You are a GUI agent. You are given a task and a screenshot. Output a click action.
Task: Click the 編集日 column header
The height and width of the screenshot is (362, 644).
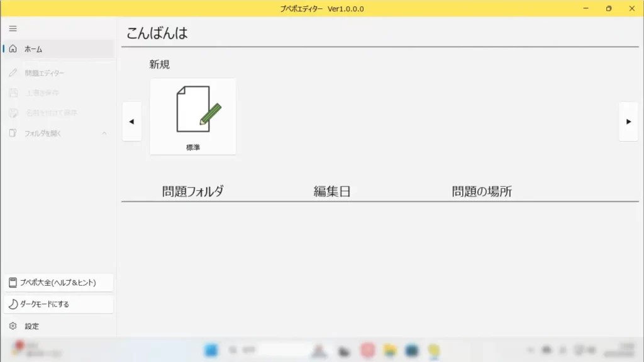point(331,192)
